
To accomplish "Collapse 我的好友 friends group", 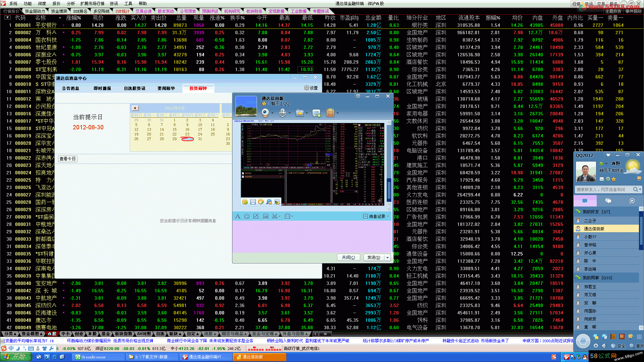I will (578, 212).
